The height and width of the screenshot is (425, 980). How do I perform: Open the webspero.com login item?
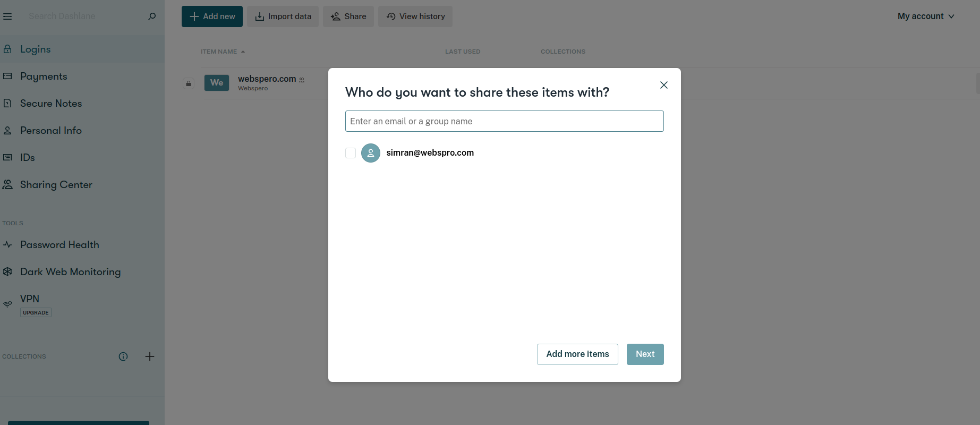(267, 79)
